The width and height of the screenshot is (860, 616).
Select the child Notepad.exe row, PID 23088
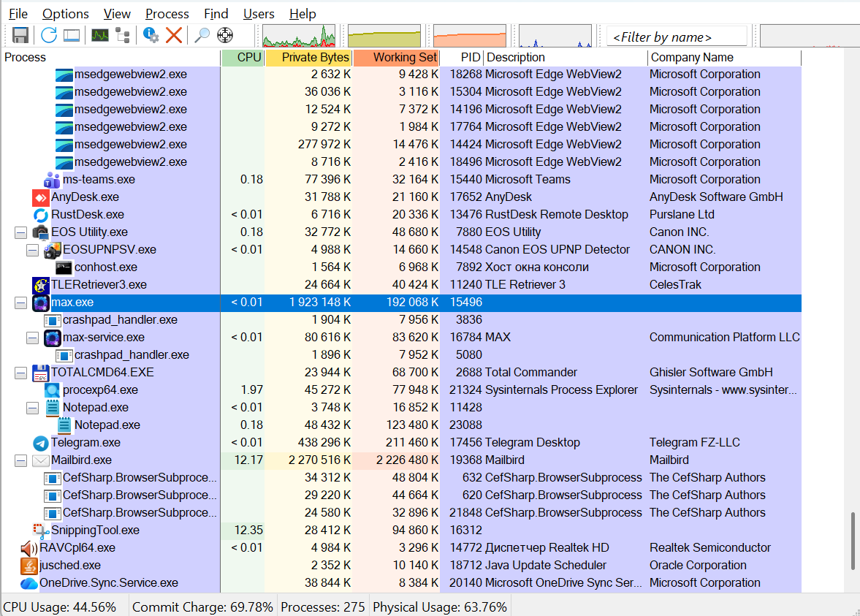tap(401, 425)
